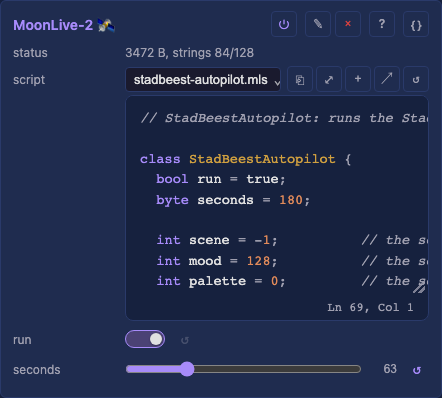442x398 pixels.
Task: Click the diagonal arrow icon beside script
Action: pyautogui.click(x=387, y=79)
